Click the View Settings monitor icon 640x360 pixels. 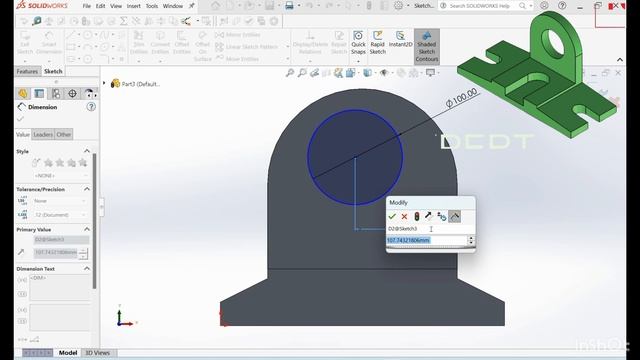(431, 73)
